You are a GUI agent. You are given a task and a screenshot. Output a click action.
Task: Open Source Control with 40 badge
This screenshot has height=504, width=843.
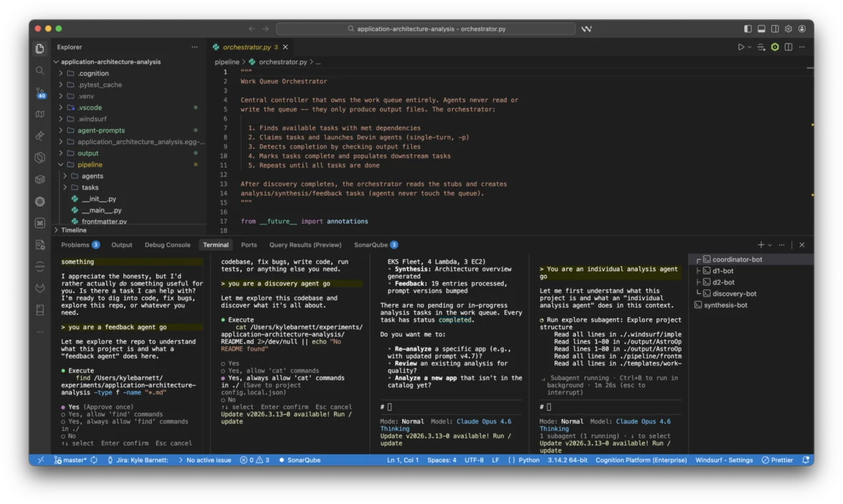tap(40, 92)
